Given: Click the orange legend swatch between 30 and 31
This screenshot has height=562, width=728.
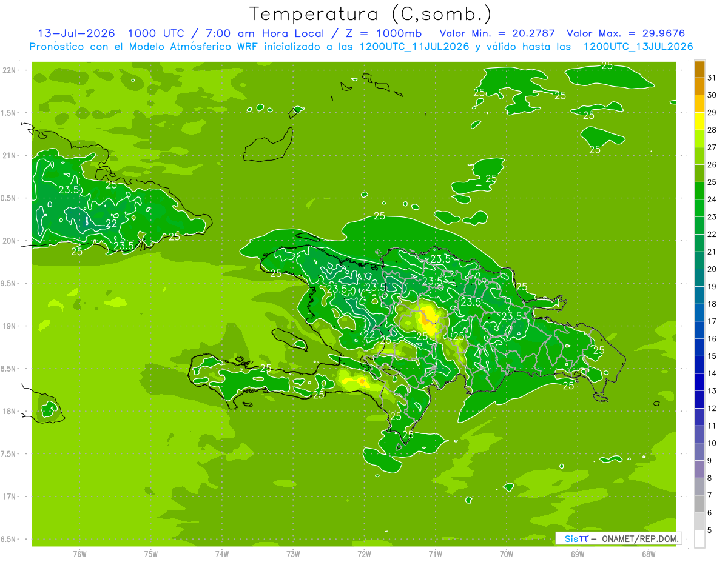Looking at the screenshot, I should click(x=699, y=87).
